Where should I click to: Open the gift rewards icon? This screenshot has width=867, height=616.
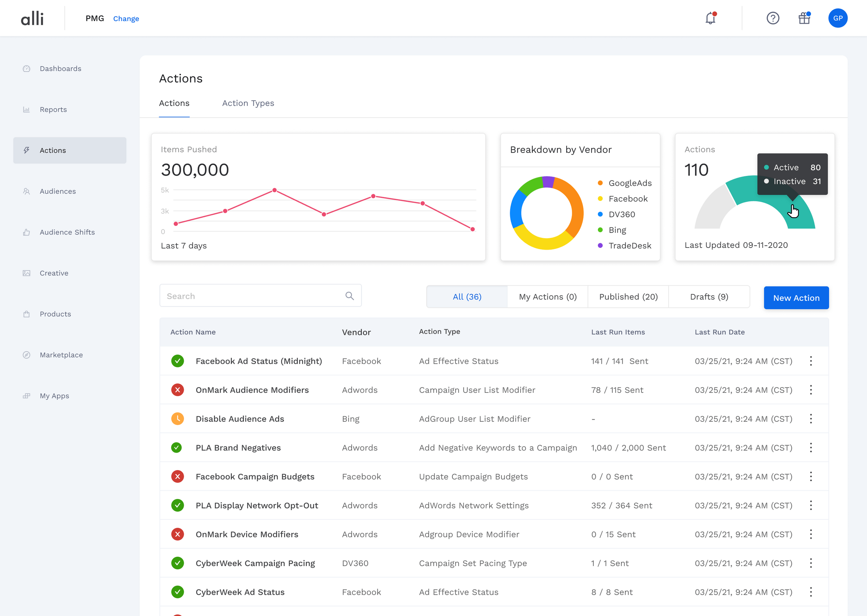(x=804, y=18)
